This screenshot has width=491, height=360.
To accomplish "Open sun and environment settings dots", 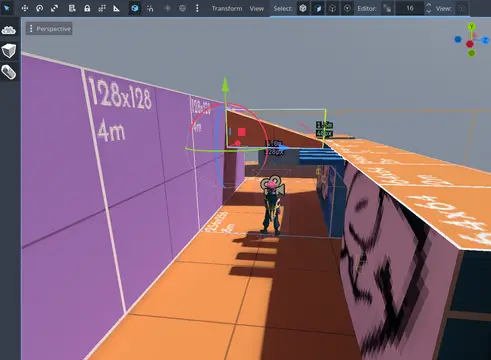I will [x=197, y=8].
